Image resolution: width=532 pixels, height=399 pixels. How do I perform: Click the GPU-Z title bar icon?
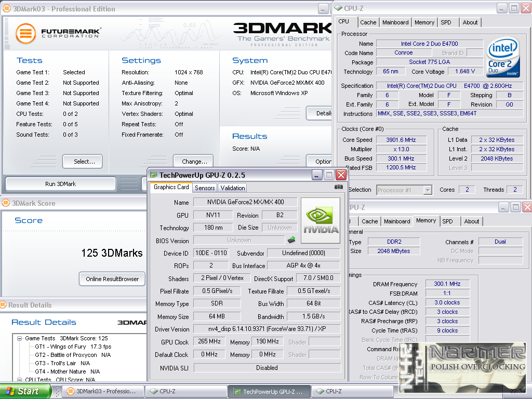pos(154,175)
